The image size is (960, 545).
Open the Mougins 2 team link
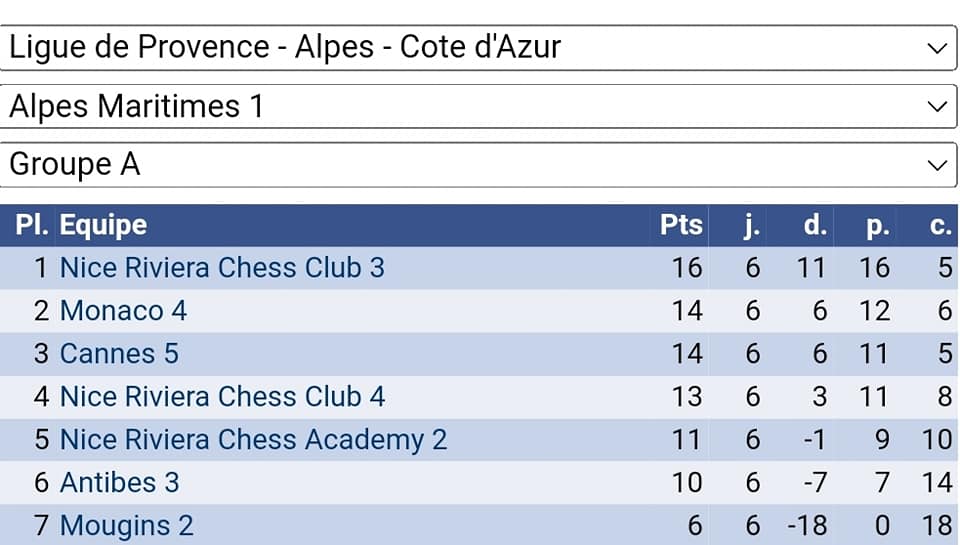point(126,526)
